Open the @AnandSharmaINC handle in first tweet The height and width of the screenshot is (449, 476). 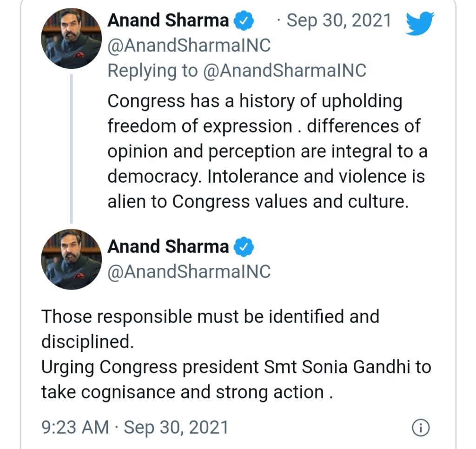pos(189,46)
